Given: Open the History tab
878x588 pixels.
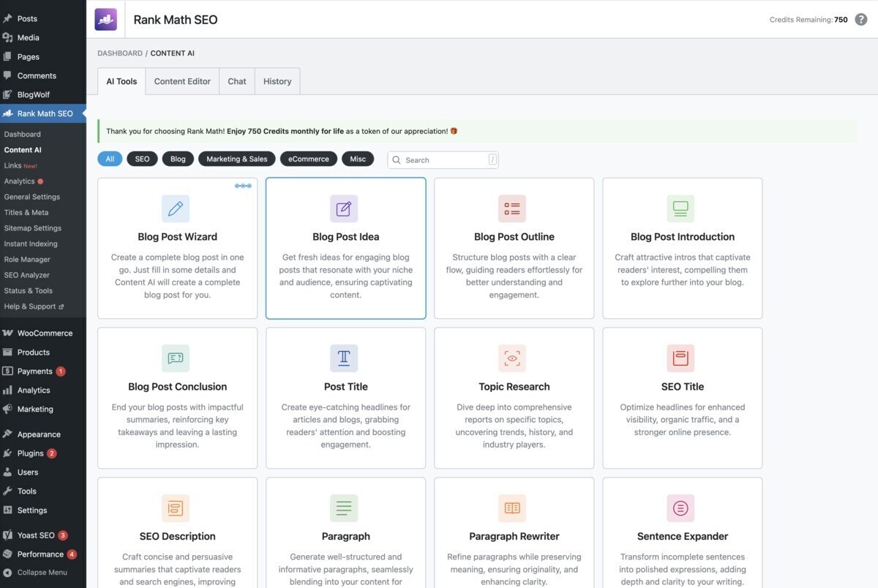Looking at the screenshot, I should pos(277,80).
